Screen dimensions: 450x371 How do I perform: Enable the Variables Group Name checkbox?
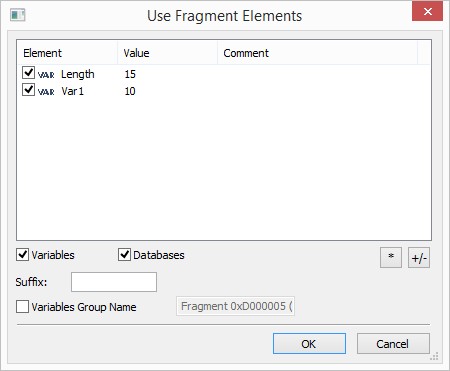[22, 307]
